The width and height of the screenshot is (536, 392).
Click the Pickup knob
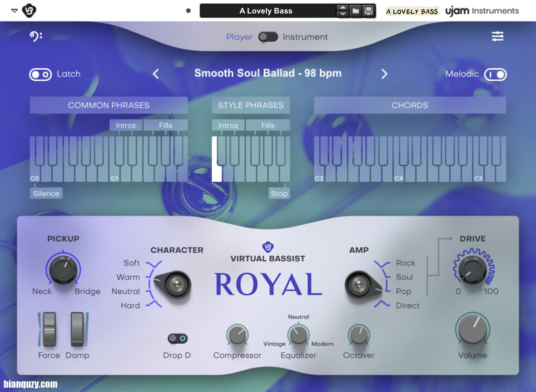[63, 269]
